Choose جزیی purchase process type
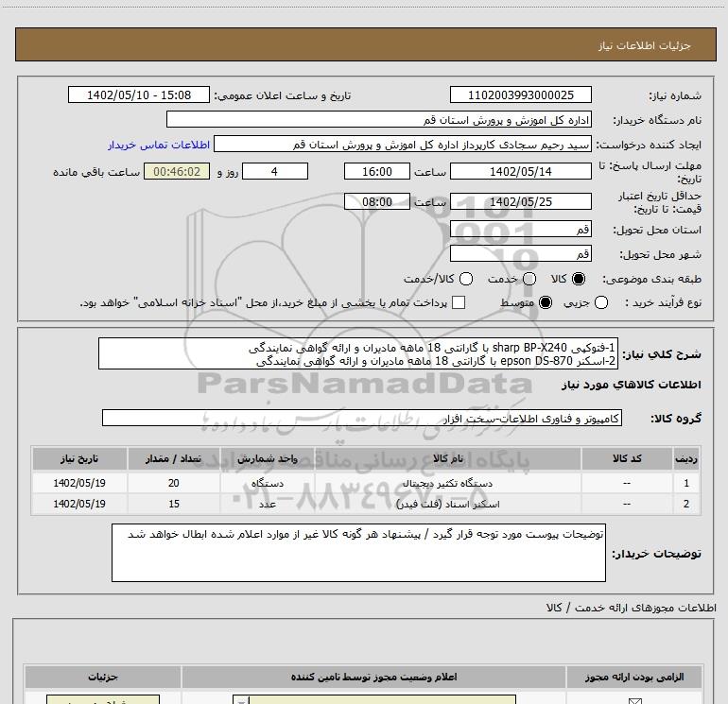 tap(601, 302)
